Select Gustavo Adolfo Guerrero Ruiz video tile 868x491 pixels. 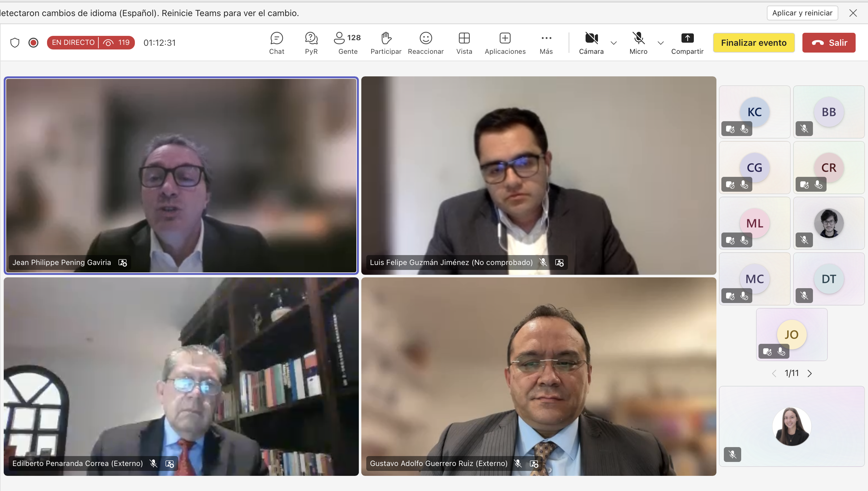539,376
